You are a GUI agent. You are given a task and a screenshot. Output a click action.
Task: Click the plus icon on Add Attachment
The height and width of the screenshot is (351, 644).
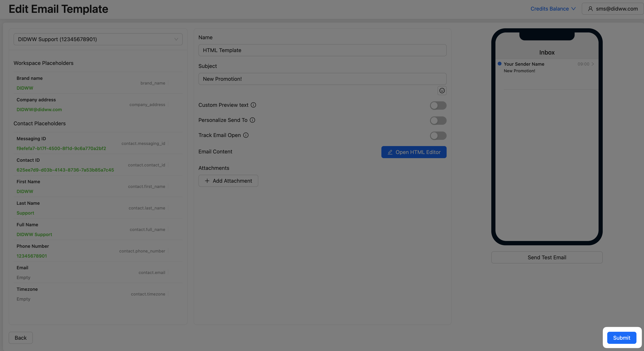[207, 181]
